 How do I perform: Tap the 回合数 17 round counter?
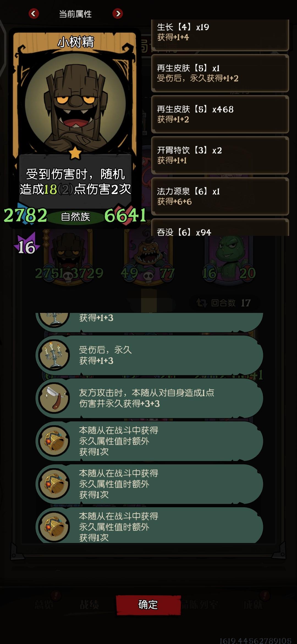tap(224, 303)
